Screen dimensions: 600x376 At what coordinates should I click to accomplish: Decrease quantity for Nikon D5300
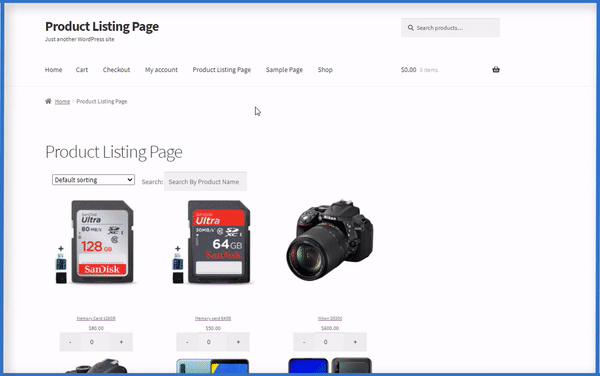pos(304,342)
